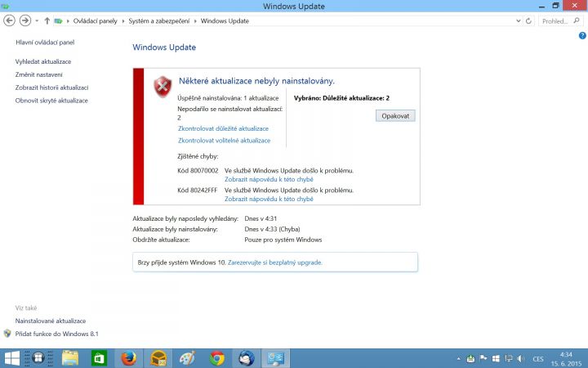Close the Windows Update window
This screenshot has height=368, width=588.
(574, 5)
